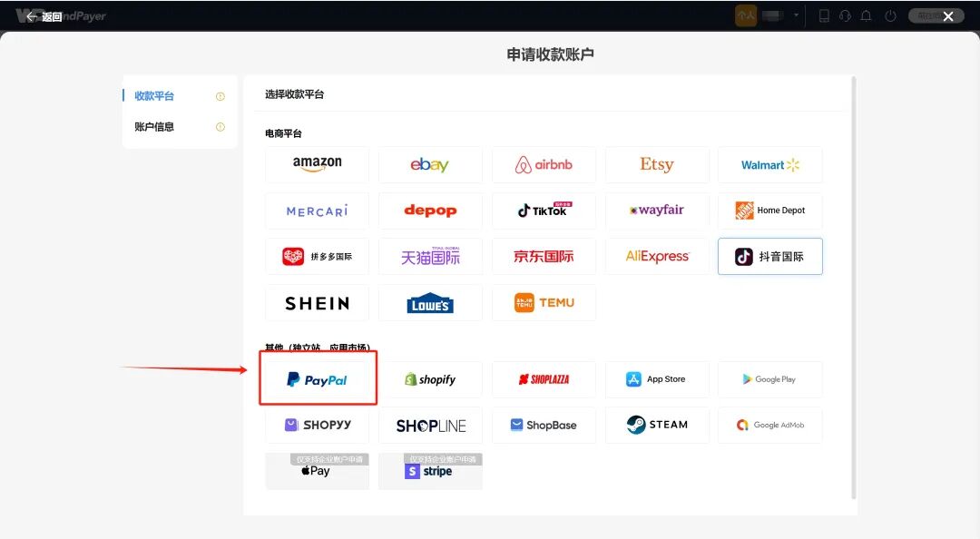The width and height of the screenshot is (980, 539).
Task: Click the 返回 back button
Action: click(45, 15)
